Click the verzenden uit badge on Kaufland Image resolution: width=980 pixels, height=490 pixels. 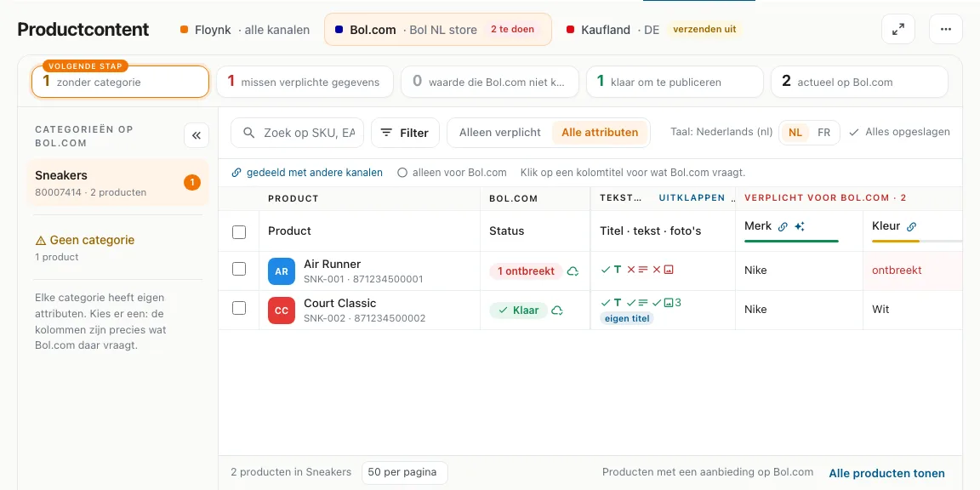pyautogui.click(x=704, y=29)
